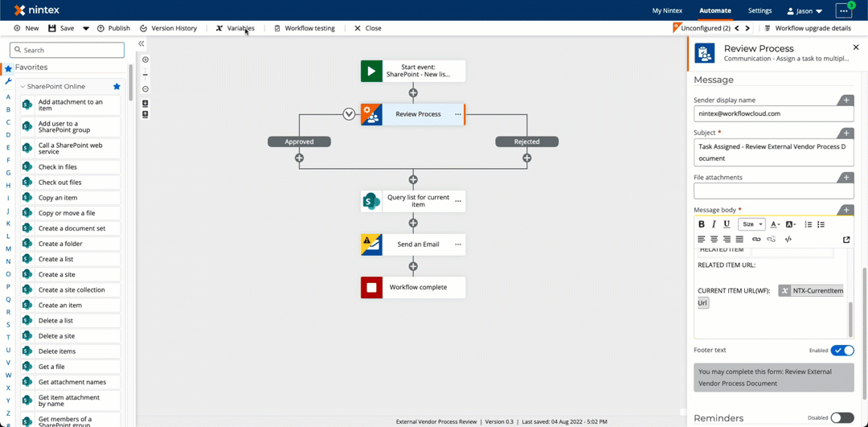The height and width of the screenshot is (427, 868).
Task: Publish the workflow
Action: coord(113,28)
